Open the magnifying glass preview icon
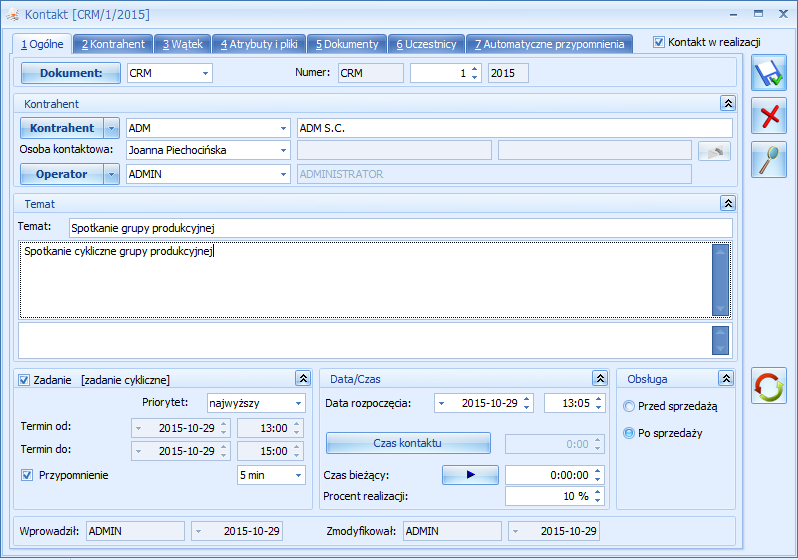Image resolution: width=798 pixels, height=560 pixels. pyautogui.click(x=768, y=160)
